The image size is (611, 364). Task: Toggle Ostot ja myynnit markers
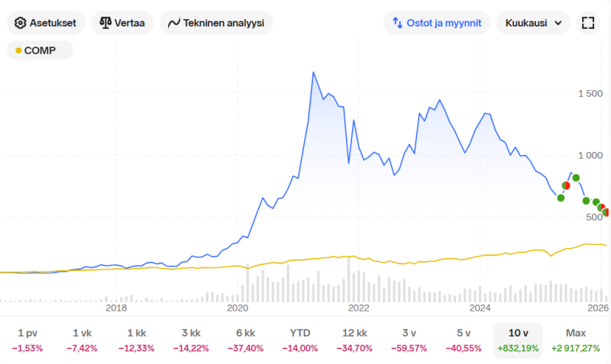click(437, 23)
